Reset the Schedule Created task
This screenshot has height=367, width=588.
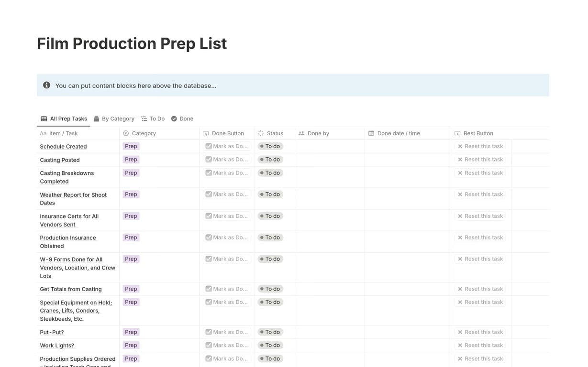[x=480, y=146]
